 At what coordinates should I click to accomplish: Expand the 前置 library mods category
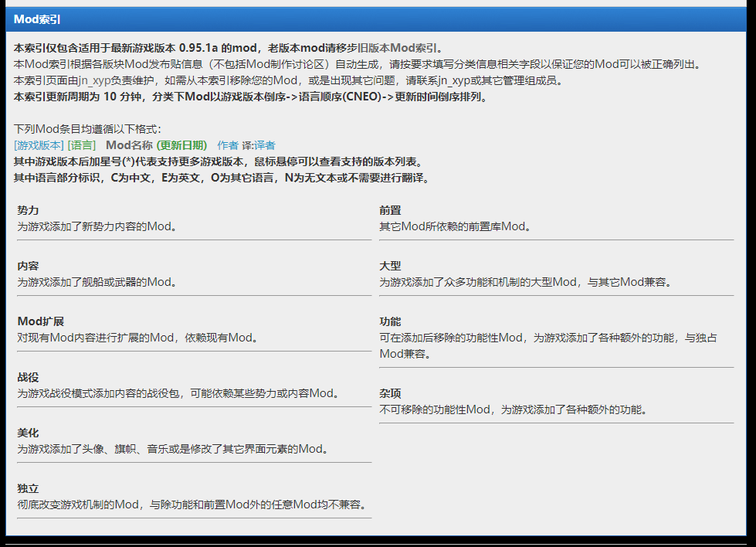click(390, 210)
